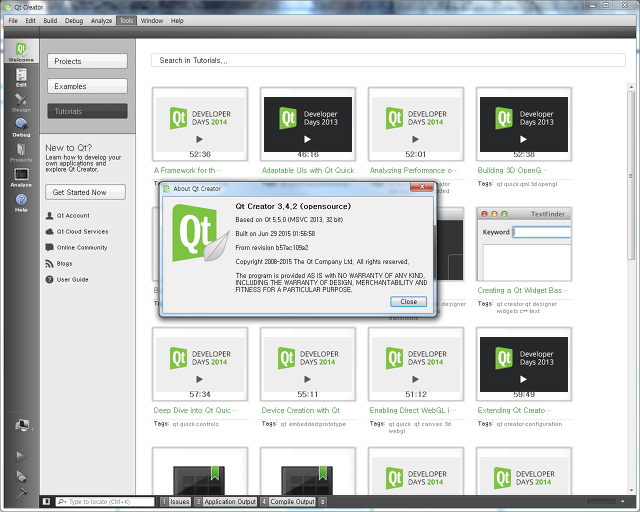The width and height of the screenshot is (640, 512).
Task: Open the Debug menu
Action: click(x=74, y=20)
